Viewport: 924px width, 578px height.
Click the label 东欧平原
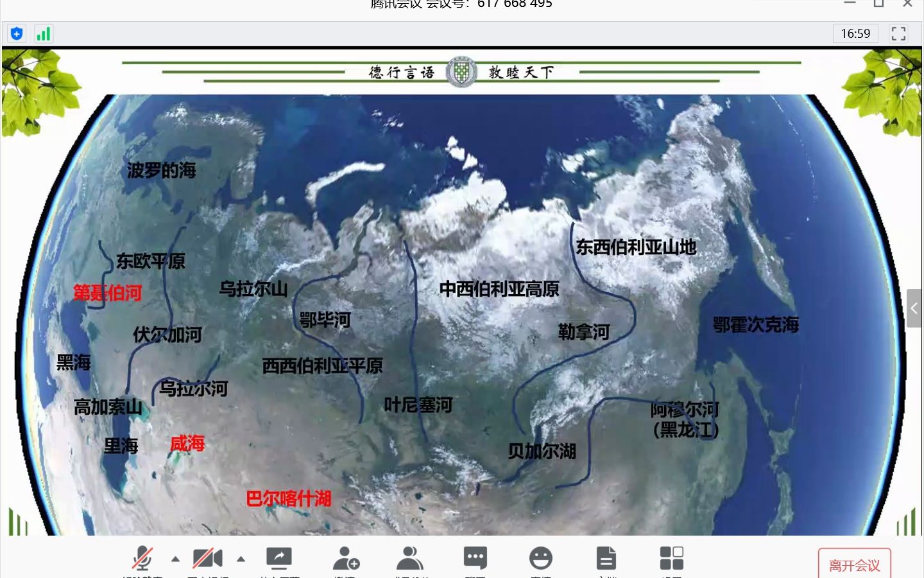[x=151, y=261]
